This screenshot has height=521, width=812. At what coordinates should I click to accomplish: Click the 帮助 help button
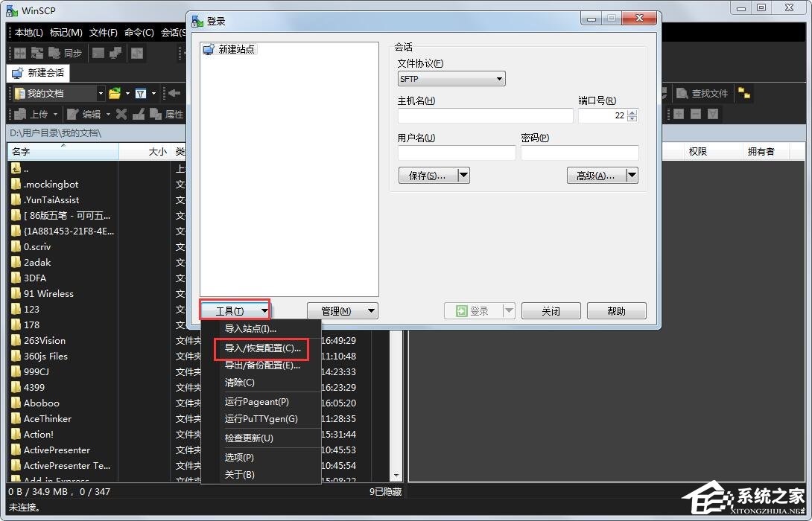coord(616,310)
